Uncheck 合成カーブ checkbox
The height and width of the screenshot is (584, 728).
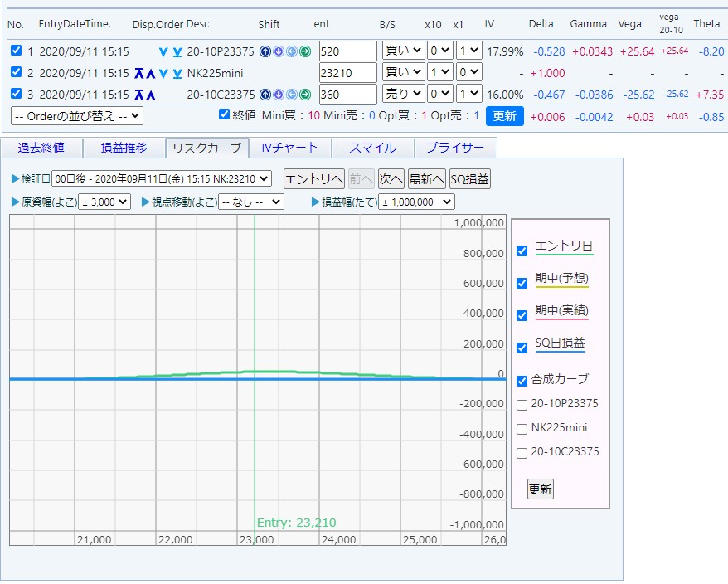pyautogui.click(x=522, y=382)
